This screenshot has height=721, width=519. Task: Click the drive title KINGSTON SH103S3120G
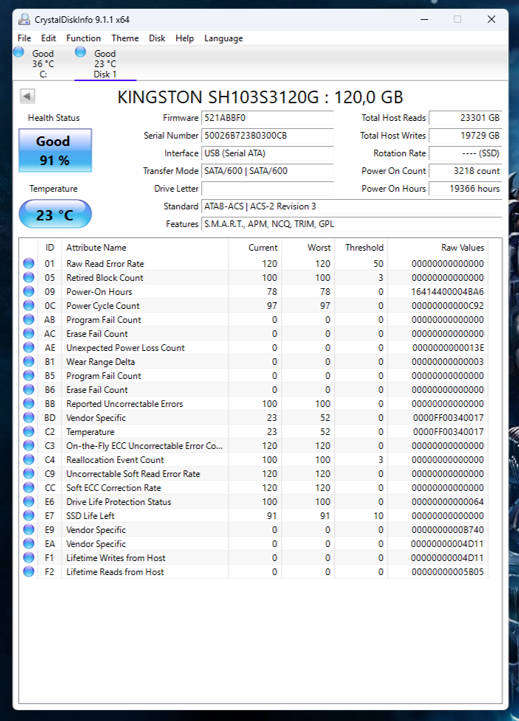(x=260, y=97)
